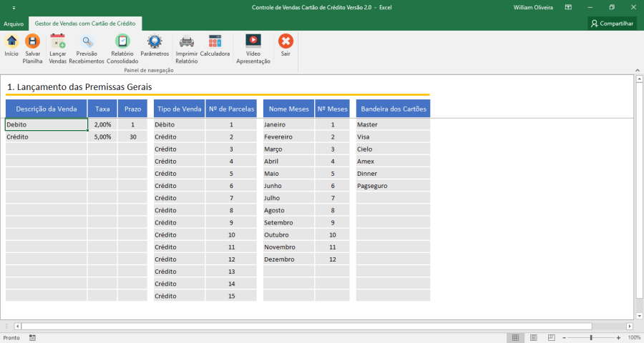Select the Visa card brand cell

point(394,136)
